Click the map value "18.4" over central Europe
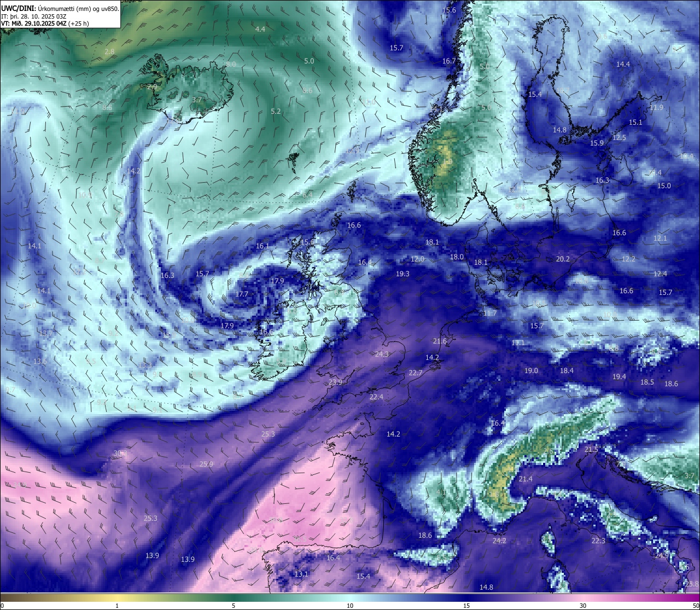The height and width of the screenshot is (610, 700). (x=567, y=370)
